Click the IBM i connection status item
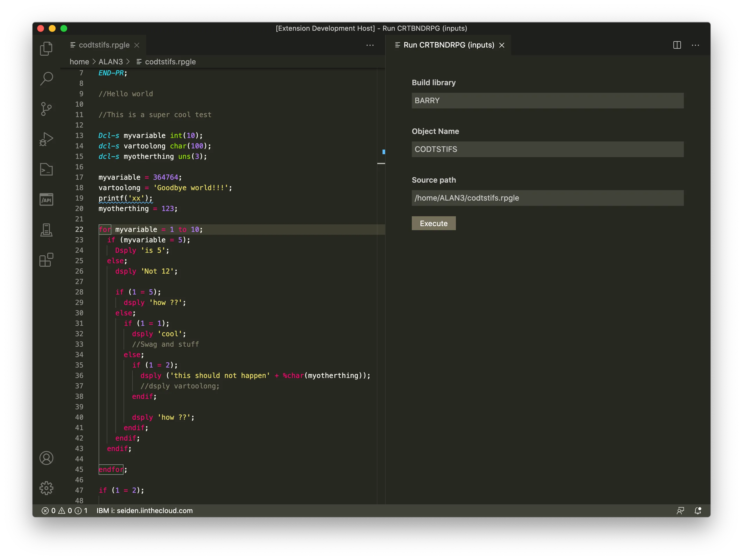The image size is (743, 560). point(145,511)
